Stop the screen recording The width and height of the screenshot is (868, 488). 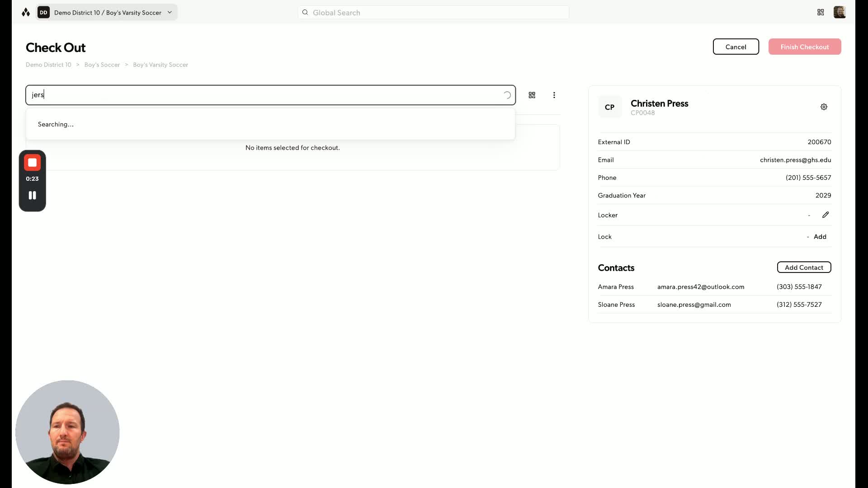(x=32, y=163)
